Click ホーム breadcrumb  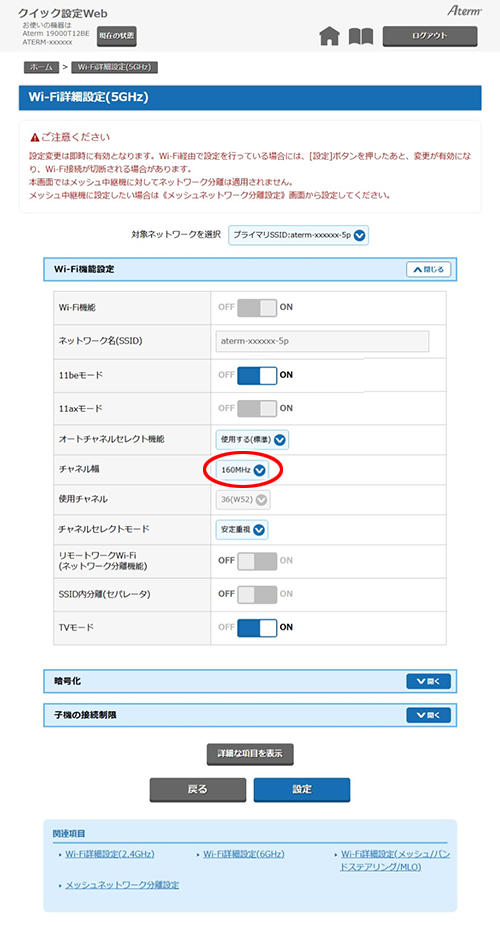[x=41, y=67]
